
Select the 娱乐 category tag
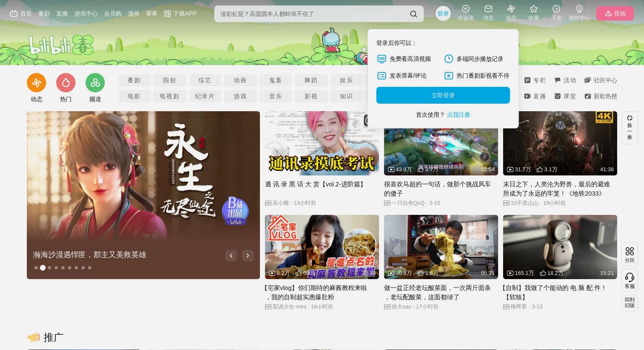coord(346,80)
